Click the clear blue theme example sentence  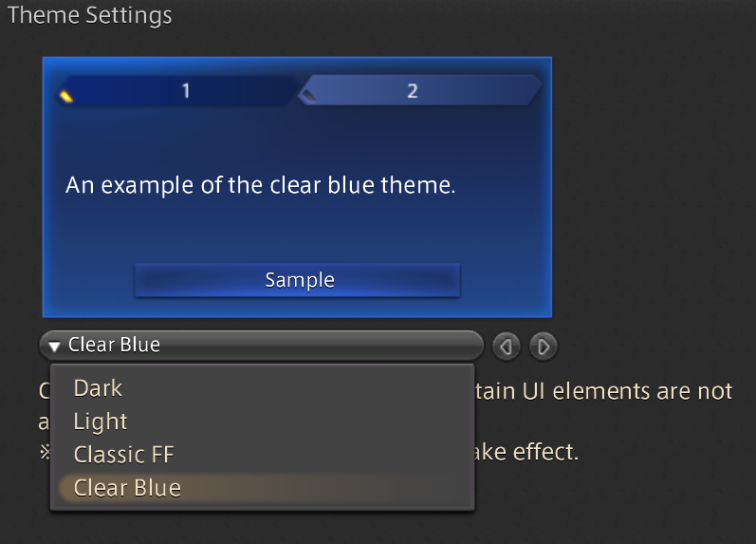pos(260,185)
